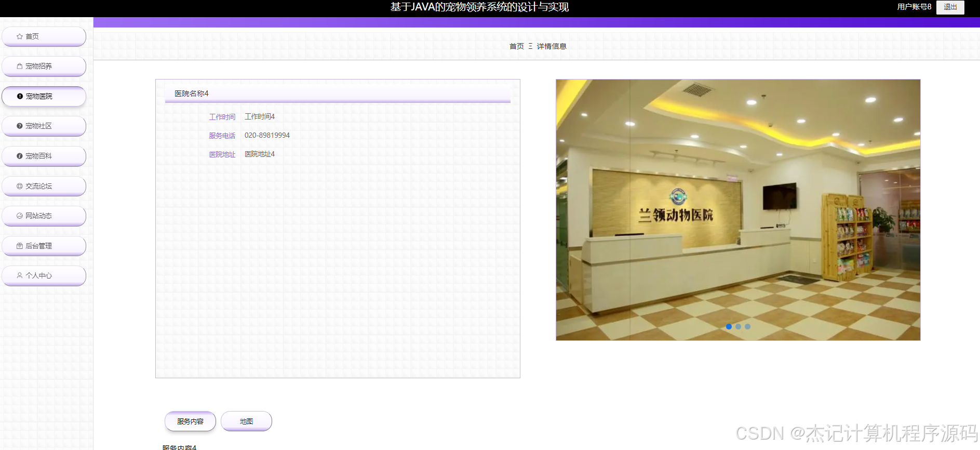Click the 退出 logout button
Screen dimensions: 980x450
click(x=950, y=7)
